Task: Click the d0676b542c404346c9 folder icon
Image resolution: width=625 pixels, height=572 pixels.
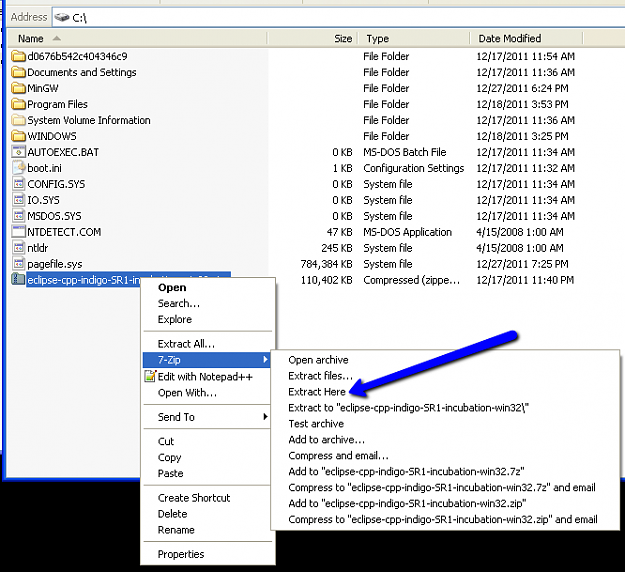Action: click(18, 56)
